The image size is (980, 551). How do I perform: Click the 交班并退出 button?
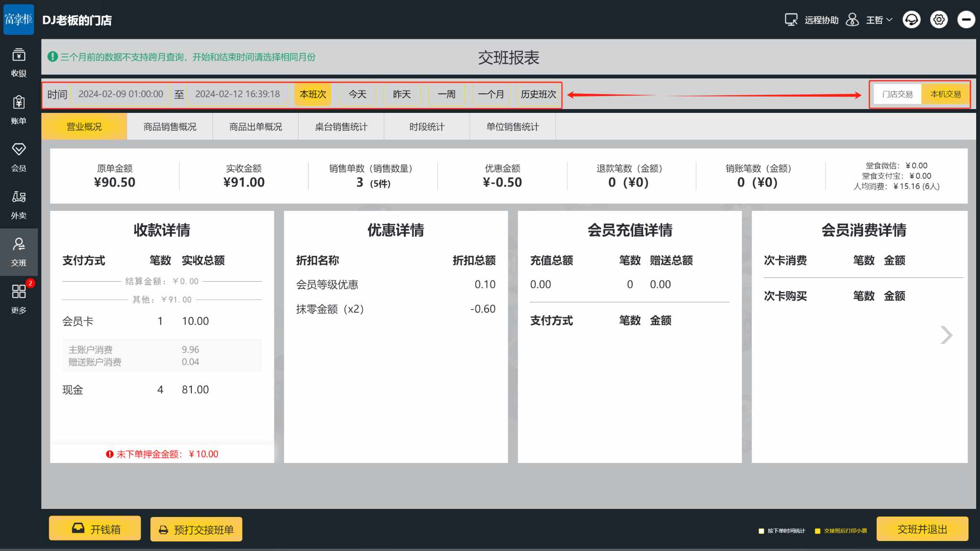coord(922,529)
